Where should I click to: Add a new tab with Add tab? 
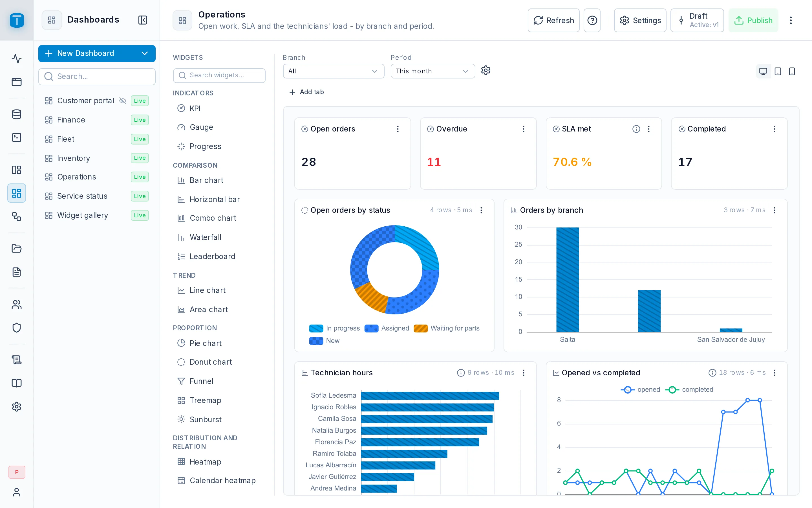click(306, 92)
